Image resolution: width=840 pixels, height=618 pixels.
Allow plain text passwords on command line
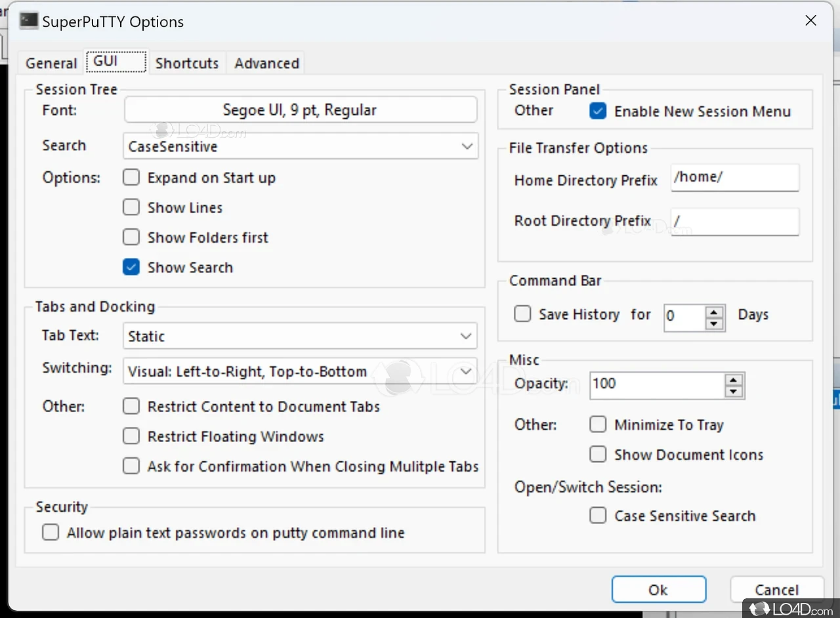click(x=51, y=532)
